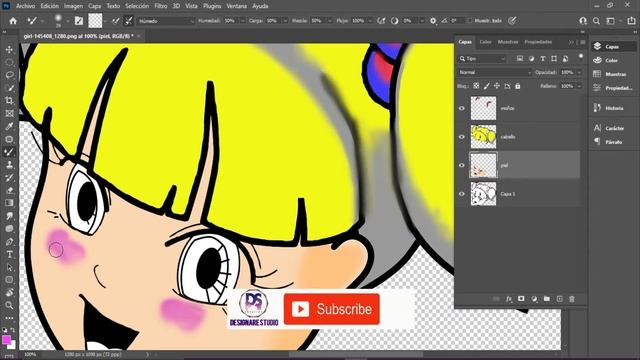Toggle lock all padlock icon
Viewport: 640px width, 360px height.
(x=518, y=86)
